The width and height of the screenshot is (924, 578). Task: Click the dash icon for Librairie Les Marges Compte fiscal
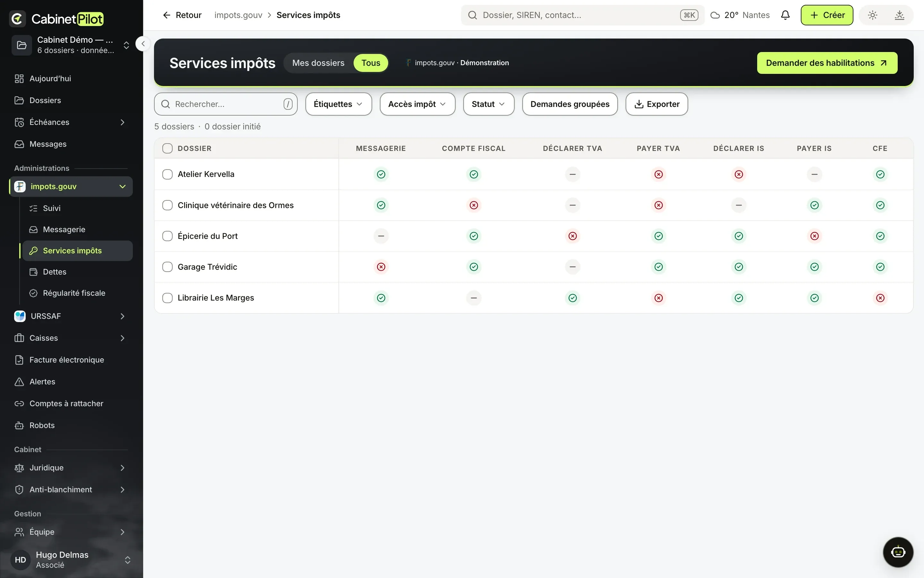pos(474,298)
